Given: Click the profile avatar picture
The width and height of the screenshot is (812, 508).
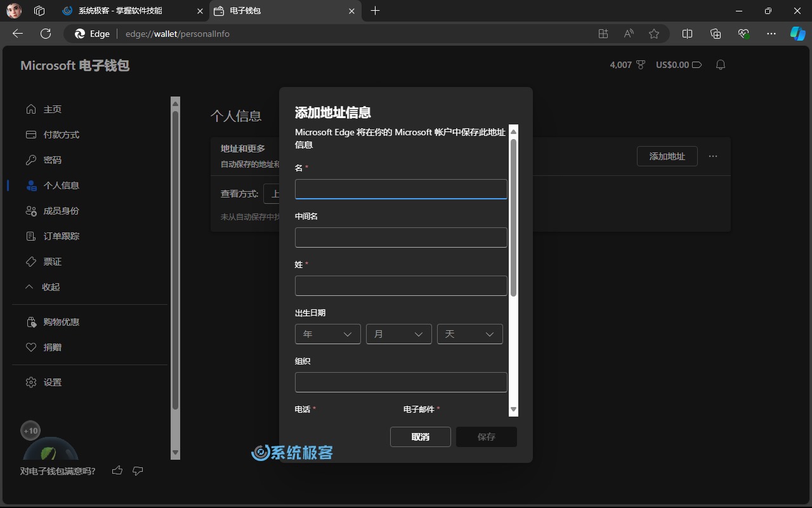Looking at the screenshot, I should [x=14, y=11].
